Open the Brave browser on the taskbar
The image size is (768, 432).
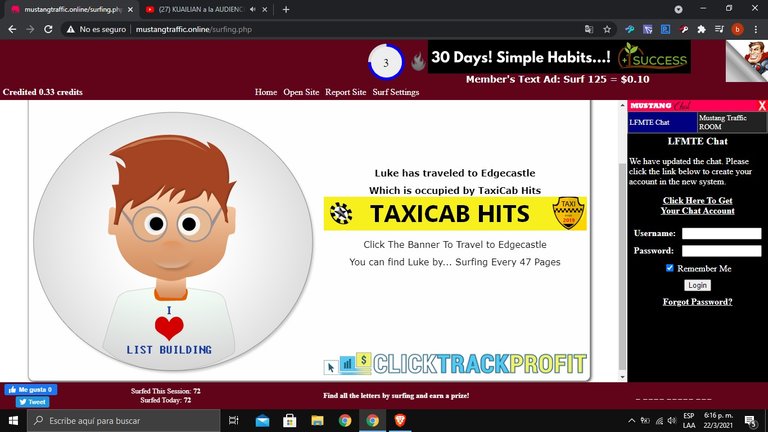coord(400,421)
